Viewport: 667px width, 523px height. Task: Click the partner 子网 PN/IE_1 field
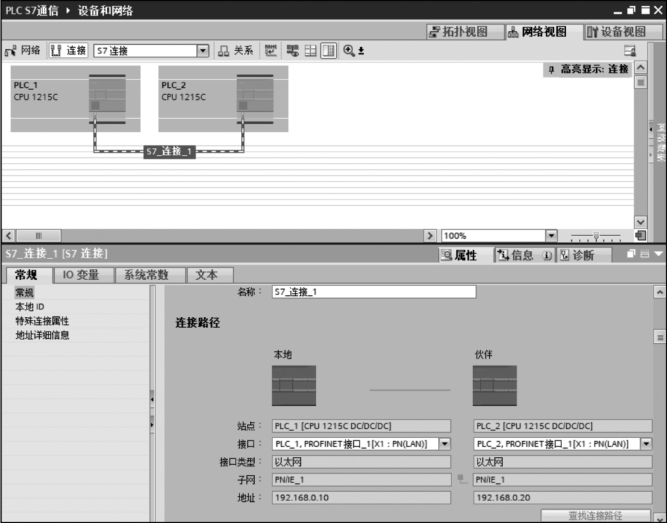click(x=562, y=480)
